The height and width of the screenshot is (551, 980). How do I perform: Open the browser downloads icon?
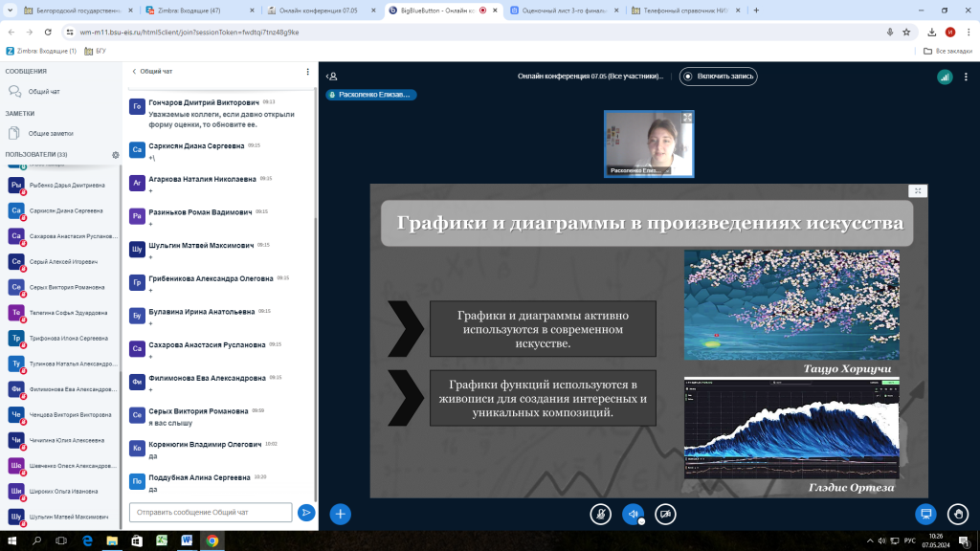coord(931,32)
